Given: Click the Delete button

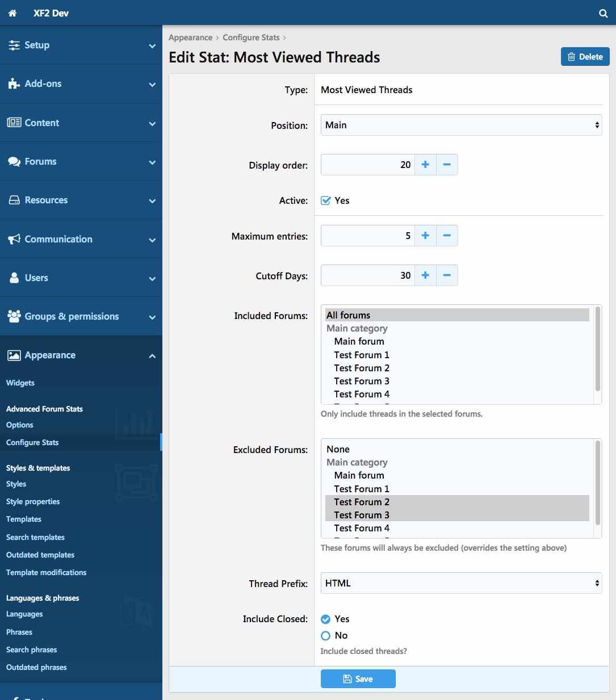Looking at the screenshot, I should tap(585, 57).
